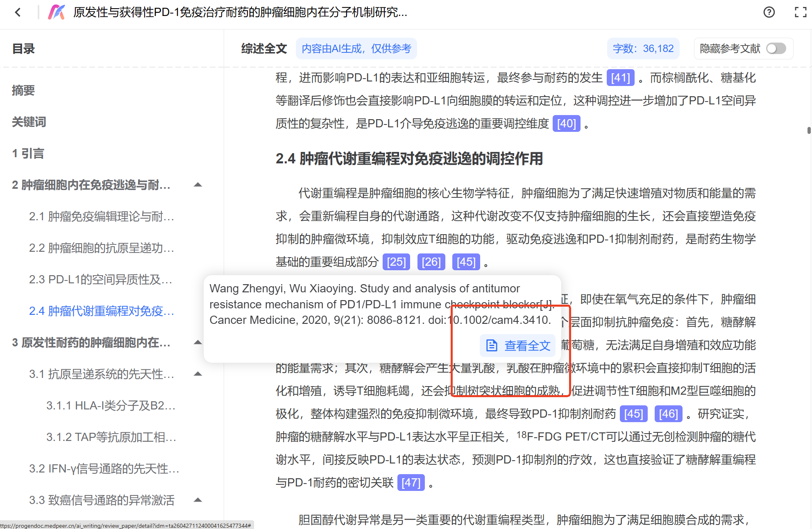Click the 字数: 36,182 word count badge
812x529 pixels.
click(643, 48)
